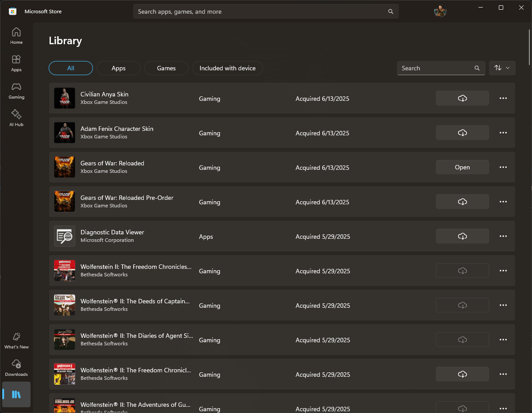Open more options for Civilian Anya Skin
Screen dimensions: 532x413
503,98
